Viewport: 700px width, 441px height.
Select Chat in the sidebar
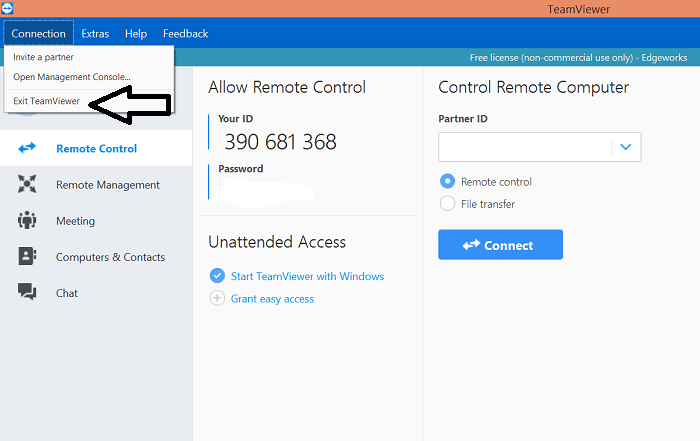(96, 293)
